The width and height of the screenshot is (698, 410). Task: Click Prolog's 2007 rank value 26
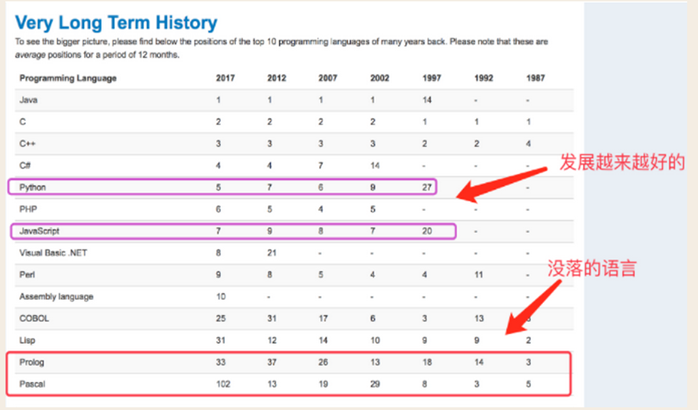(323, 362)
